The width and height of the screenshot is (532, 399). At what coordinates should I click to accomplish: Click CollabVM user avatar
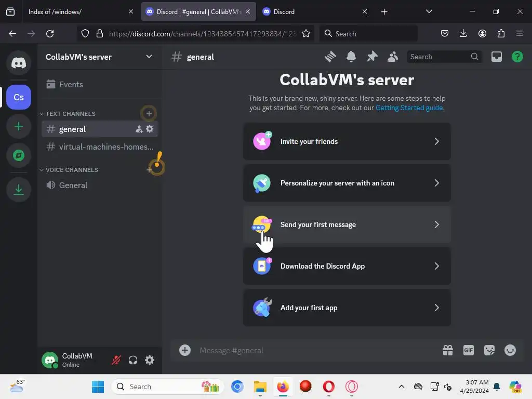[50, 360]
